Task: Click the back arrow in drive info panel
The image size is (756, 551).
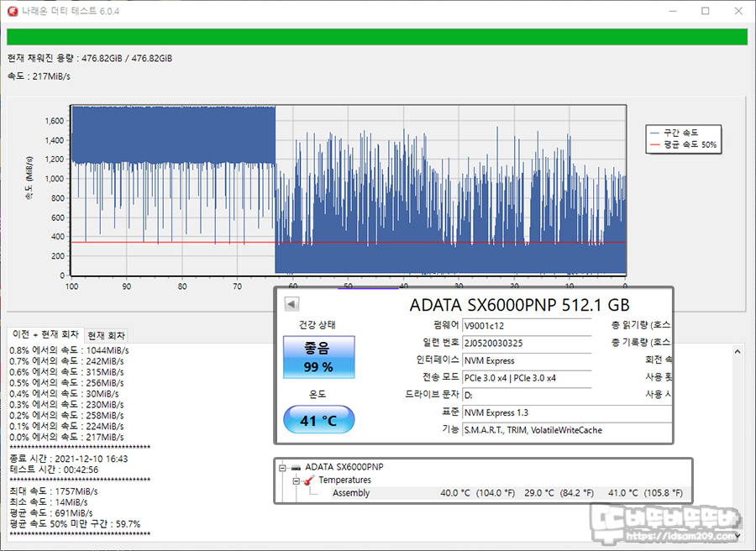Action: pos(291,304)
